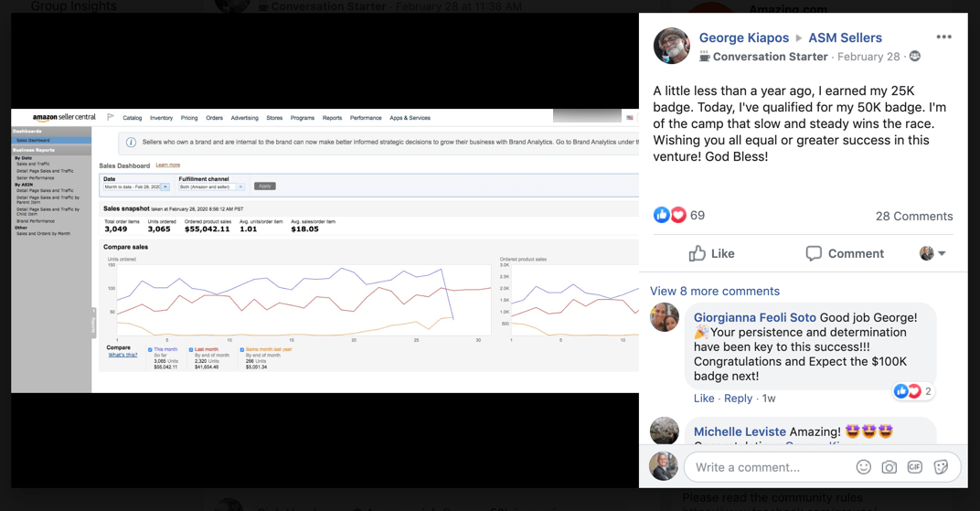The image size is (980, 511).
Task: Click the thumbs-up Like icon on the post
Action: [698, 253]
